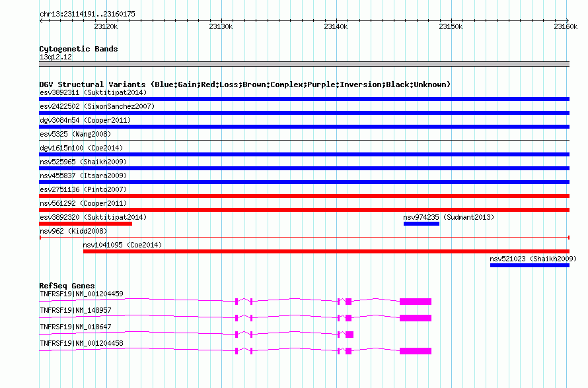This screenshot has width=588, height=388.
Task: Click the nsv974235 (Sudmant2013) label
Action: coord(449,217)
